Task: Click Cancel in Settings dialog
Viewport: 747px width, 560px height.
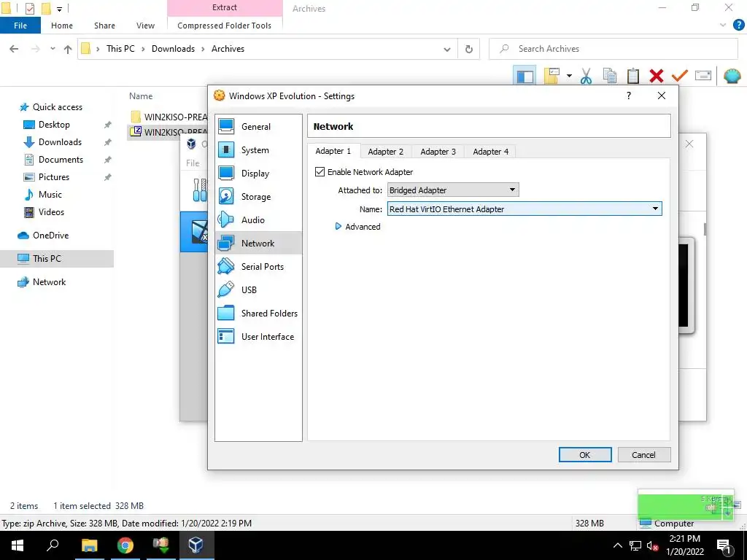Action: tap(643, 455)
